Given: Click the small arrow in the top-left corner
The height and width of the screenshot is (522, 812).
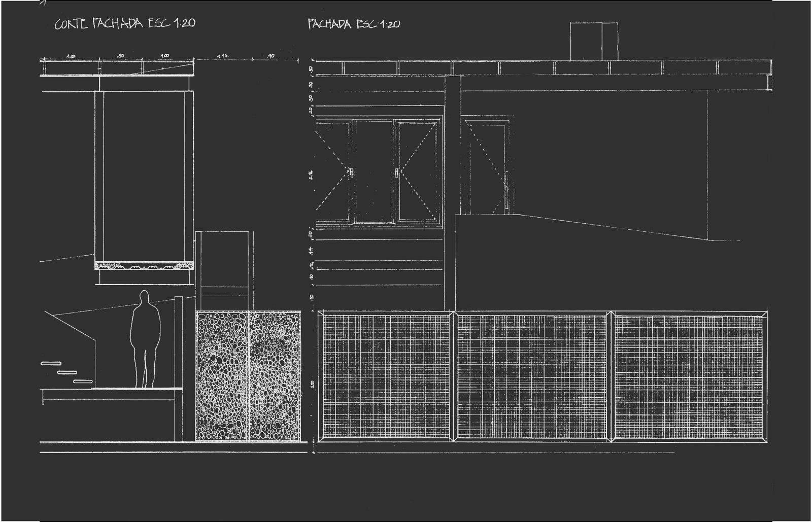Looking at the screenshot, I should [x=43, y=3].
